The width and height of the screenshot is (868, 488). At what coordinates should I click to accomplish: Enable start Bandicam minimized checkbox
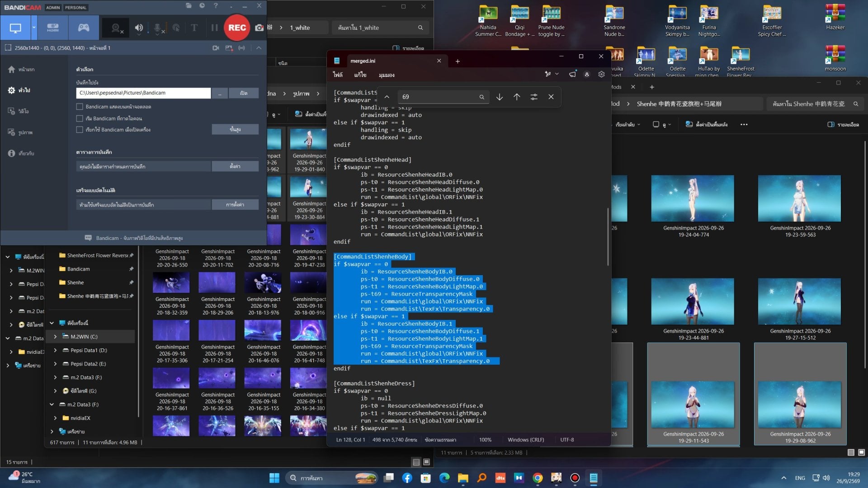pyautogui.click(x=80, y=118)
